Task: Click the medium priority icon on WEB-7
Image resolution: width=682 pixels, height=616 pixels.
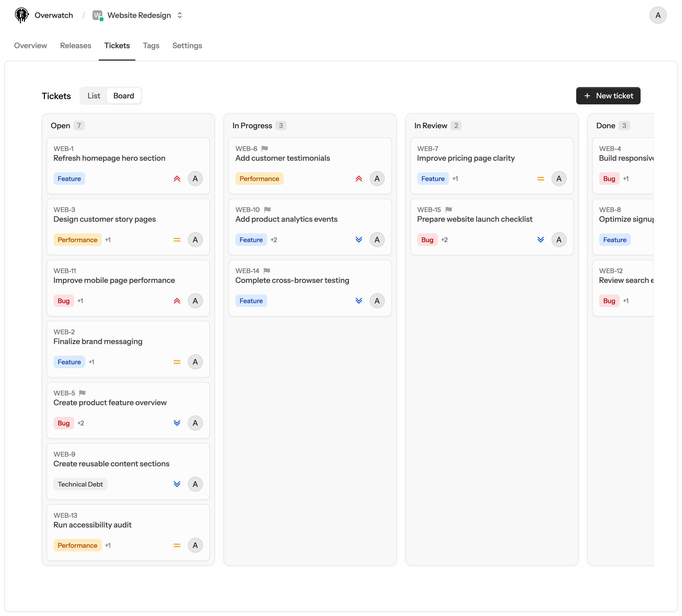Action: (x=541, y=179)
